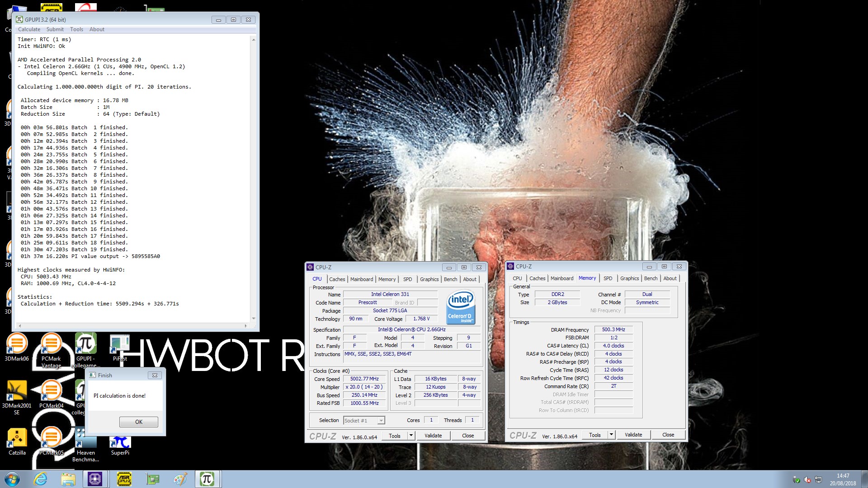Open the PCMark Vantage desktop shortcut

51,350
